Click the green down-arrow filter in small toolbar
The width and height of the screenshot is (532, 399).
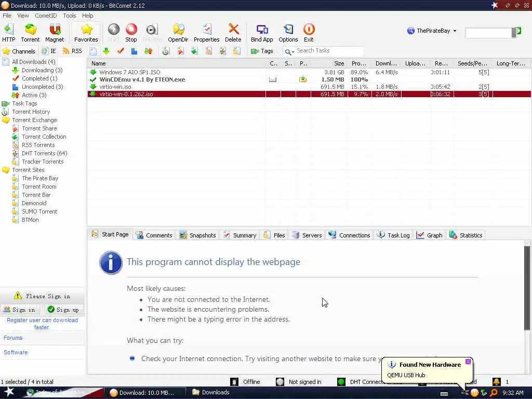click(x=106, y=51)
